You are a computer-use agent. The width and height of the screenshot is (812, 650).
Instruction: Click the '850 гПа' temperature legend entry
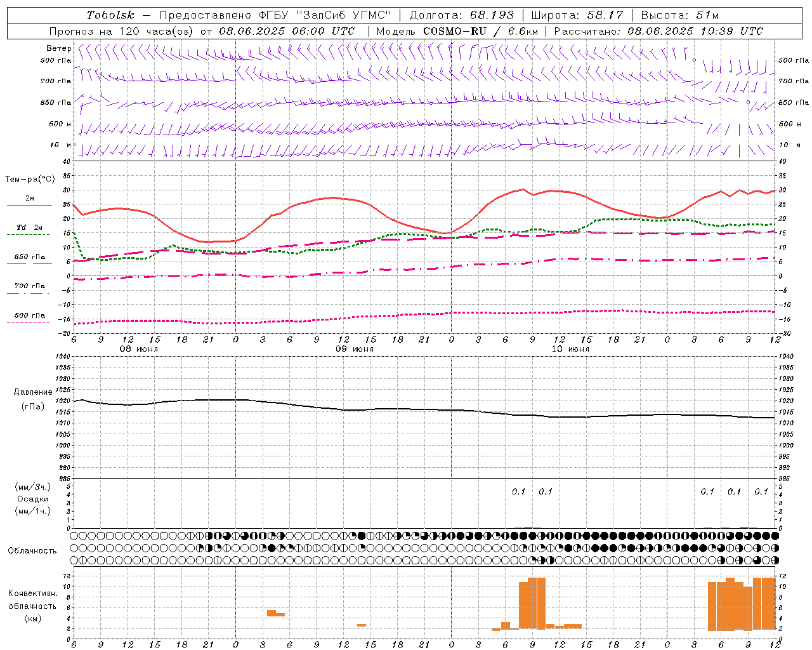coord(29,257)
